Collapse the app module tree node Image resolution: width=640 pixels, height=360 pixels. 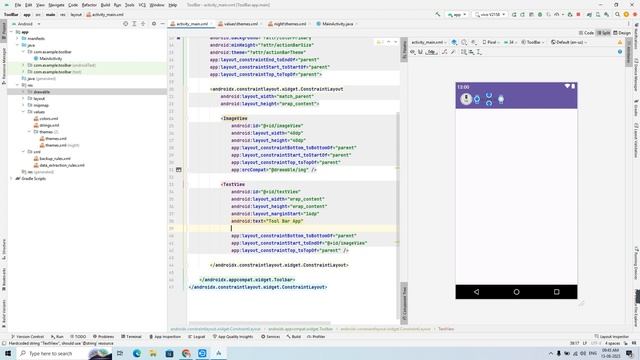tap(11, 32)
